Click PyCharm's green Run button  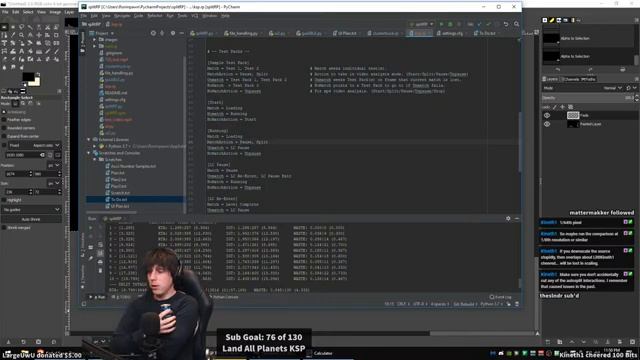point(441,24)
